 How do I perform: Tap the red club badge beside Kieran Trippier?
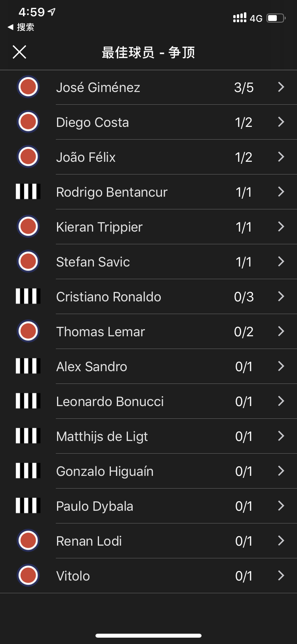pos(28,226)
